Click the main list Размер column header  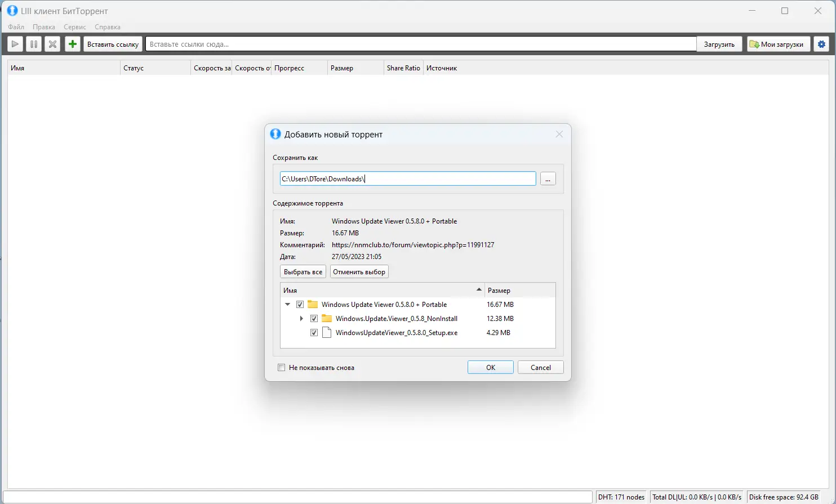[x=355, y=68]
